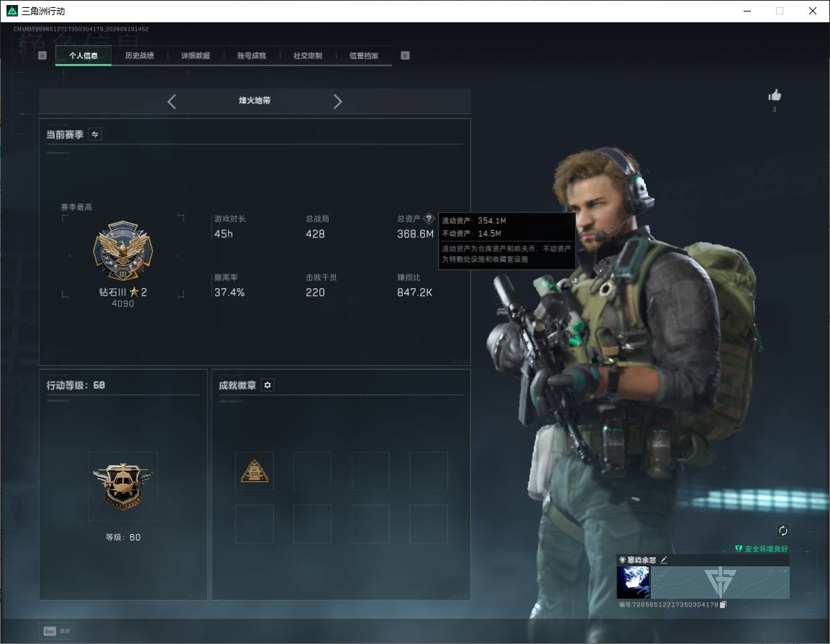Click the 赚损比 value 847.2K
The image size is (830, 644).
tap(414, 292)
